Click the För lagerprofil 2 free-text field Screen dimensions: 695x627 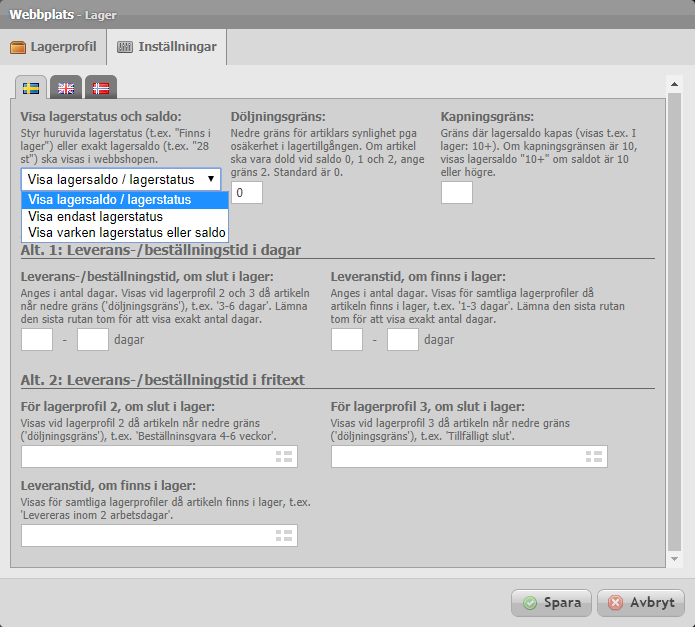pyautogui.click(x=159, y=456)
